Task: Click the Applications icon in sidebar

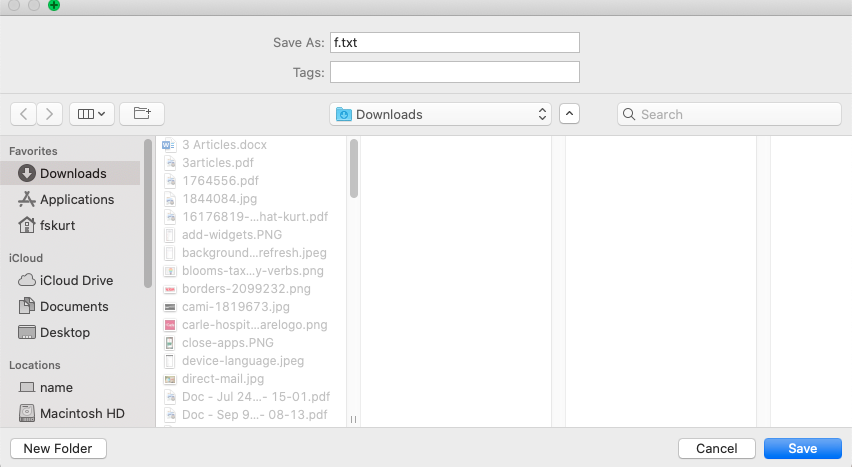Action: pos(27,200)
